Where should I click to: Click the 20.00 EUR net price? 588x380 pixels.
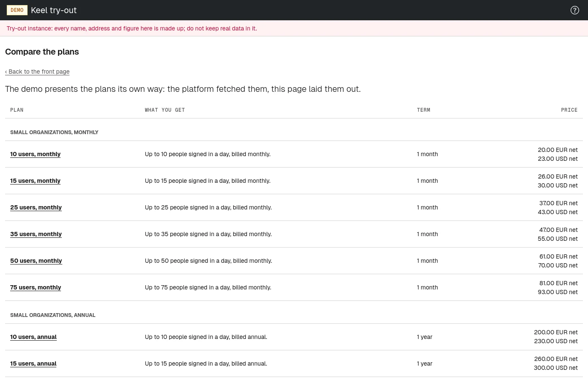558,150
